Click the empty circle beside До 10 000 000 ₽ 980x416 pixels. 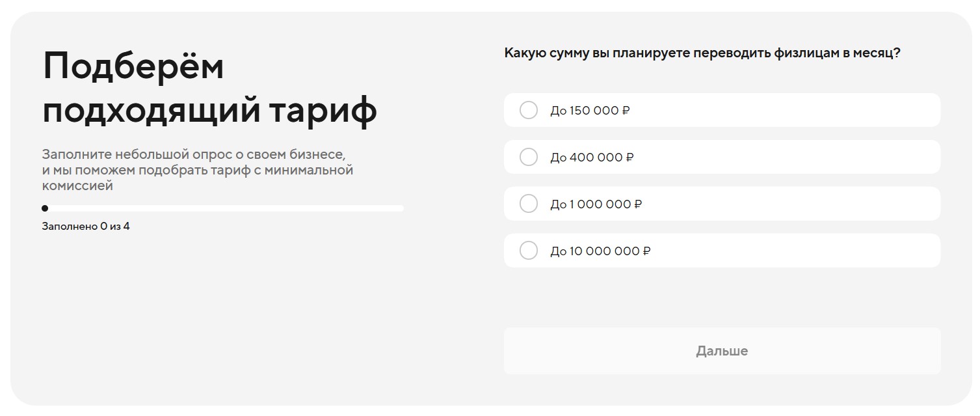coord(528,250)
